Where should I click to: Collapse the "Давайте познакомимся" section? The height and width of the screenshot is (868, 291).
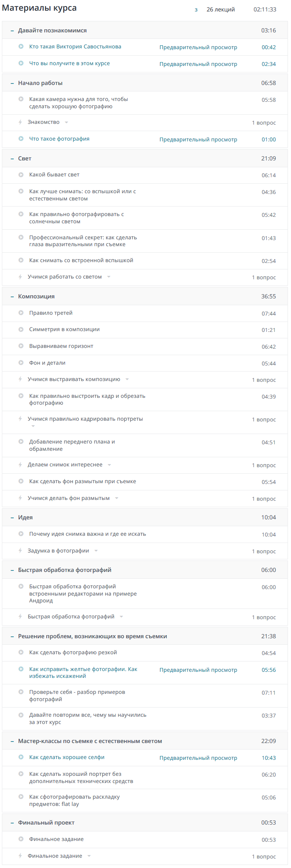[x=12, y=31]
